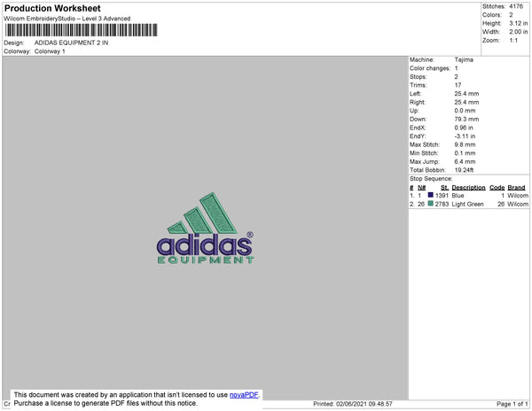Click the Height value '3.12 in'
The height and width of the screenshot is (411, 532).
[519, 23]
